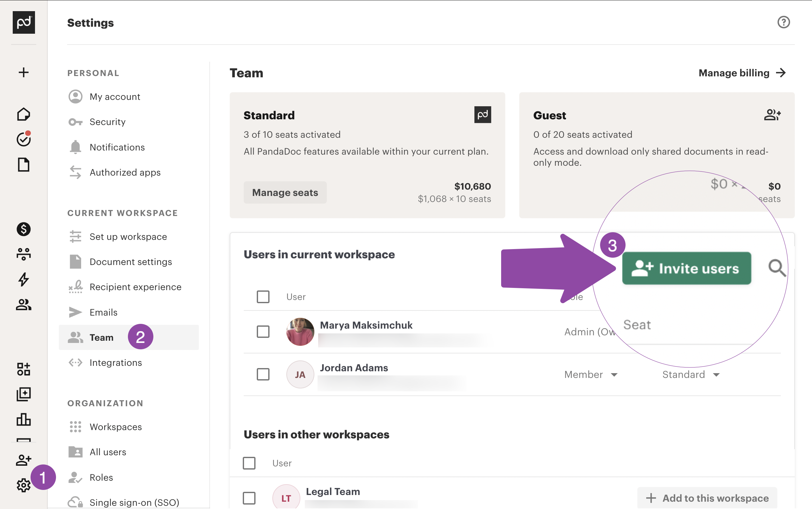Click the plus create-new icon
Image resolution: width=812 pixels, height=509 pixels.
[24, 73]
